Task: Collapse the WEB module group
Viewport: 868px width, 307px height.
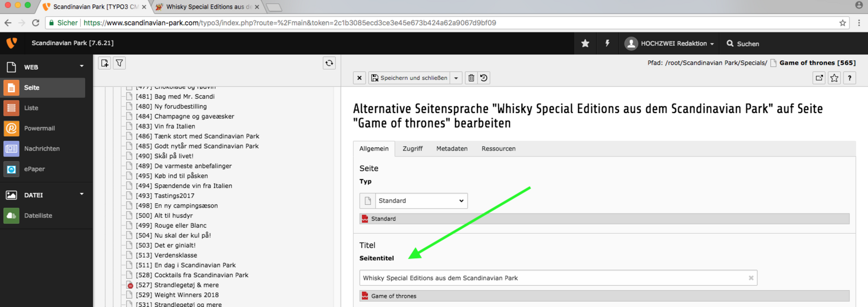Action: (82, 66)
